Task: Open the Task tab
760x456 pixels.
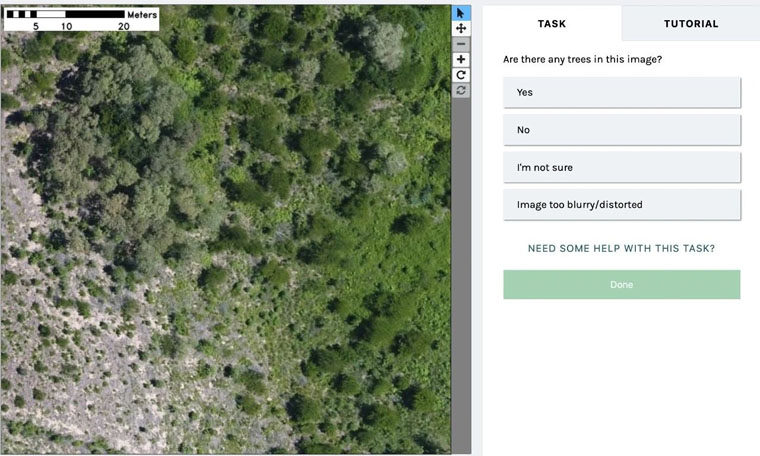Action: pyautogui.click(x=552, y=23)
